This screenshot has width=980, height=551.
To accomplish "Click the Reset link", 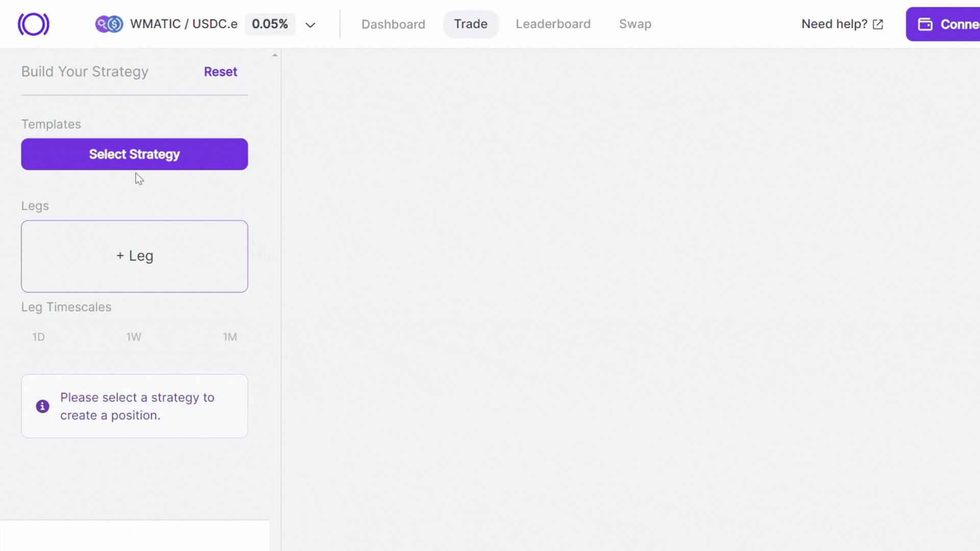I will pyautogui.click(x=220, y=71).
